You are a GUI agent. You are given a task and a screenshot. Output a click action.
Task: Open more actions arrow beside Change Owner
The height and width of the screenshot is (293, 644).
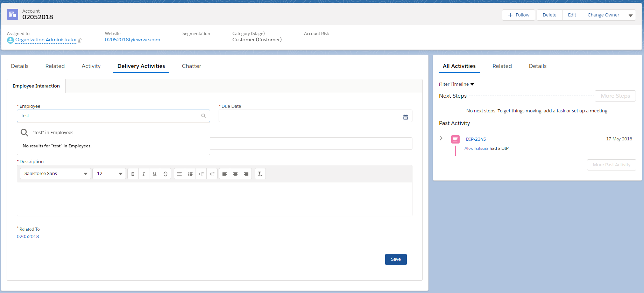(x=630, y=15)
